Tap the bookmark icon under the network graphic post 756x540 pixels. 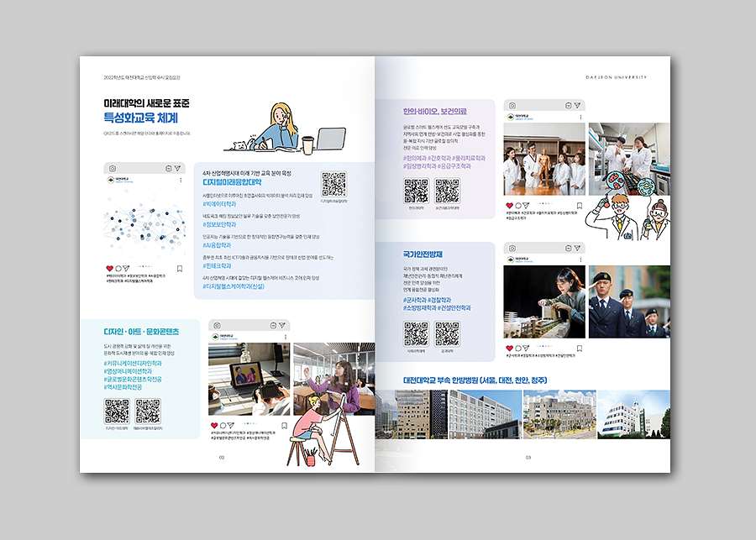click(x=180, y=269)
